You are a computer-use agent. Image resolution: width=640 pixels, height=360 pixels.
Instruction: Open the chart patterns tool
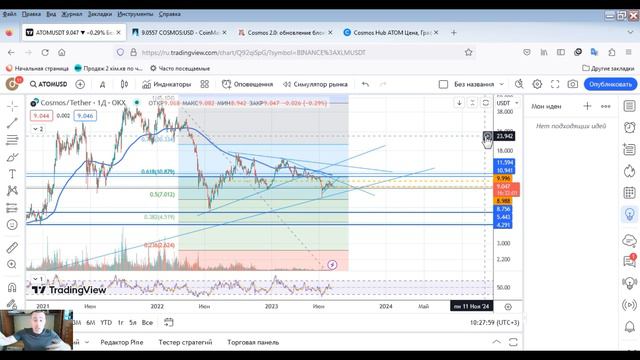click(x=12, y=191)
